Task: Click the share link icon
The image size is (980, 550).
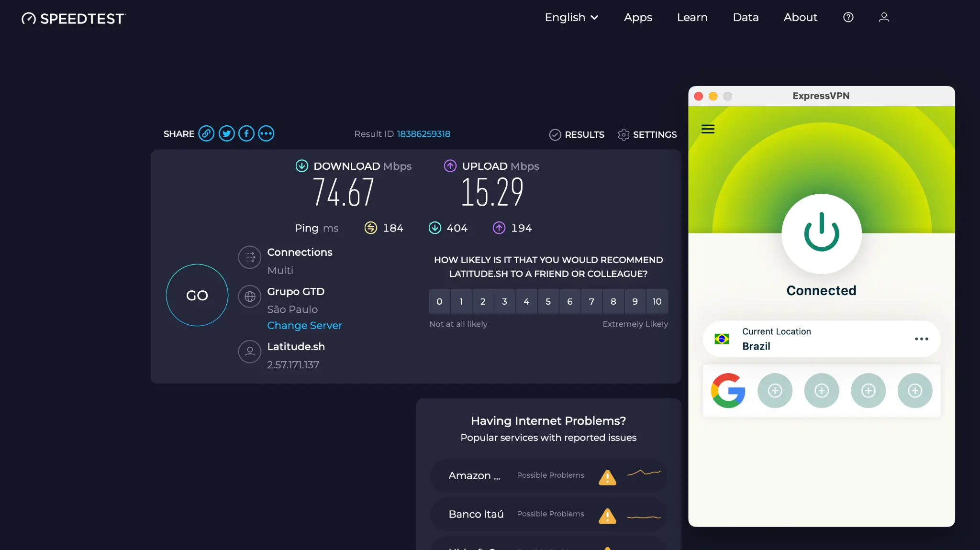Action: pyautogui.click(x=206, y=133)
